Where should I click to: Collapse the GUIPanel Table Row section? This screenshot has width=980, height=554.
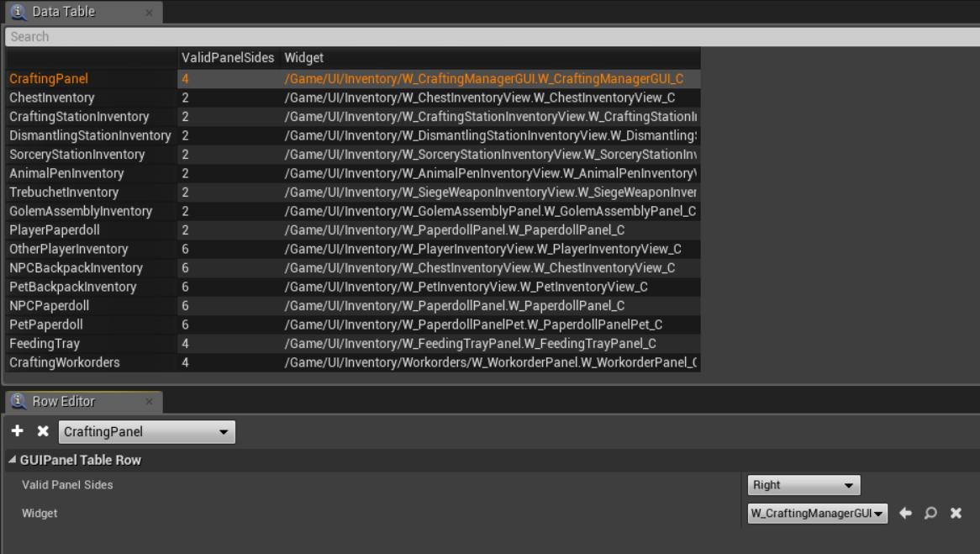pyautogui.click(x=12, y=460)
